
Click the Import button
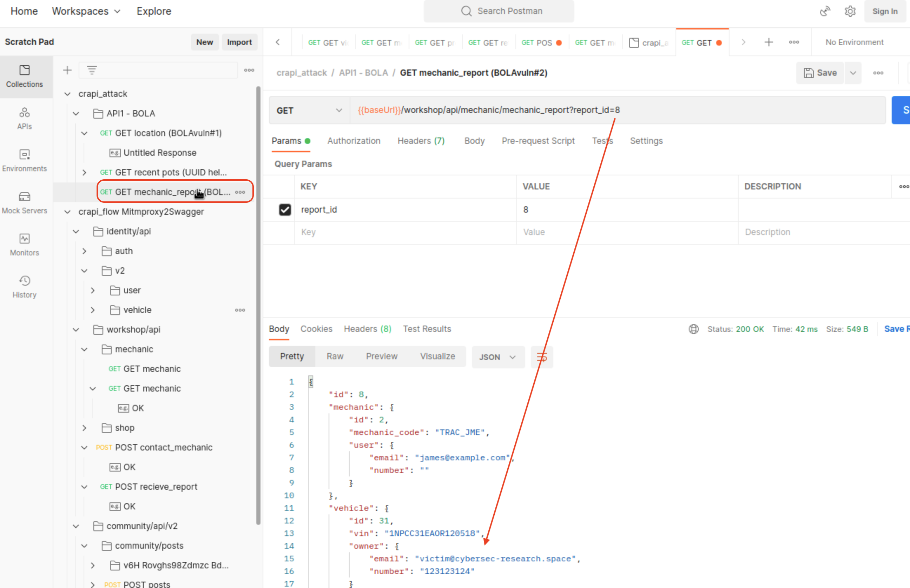coord(239,42)
